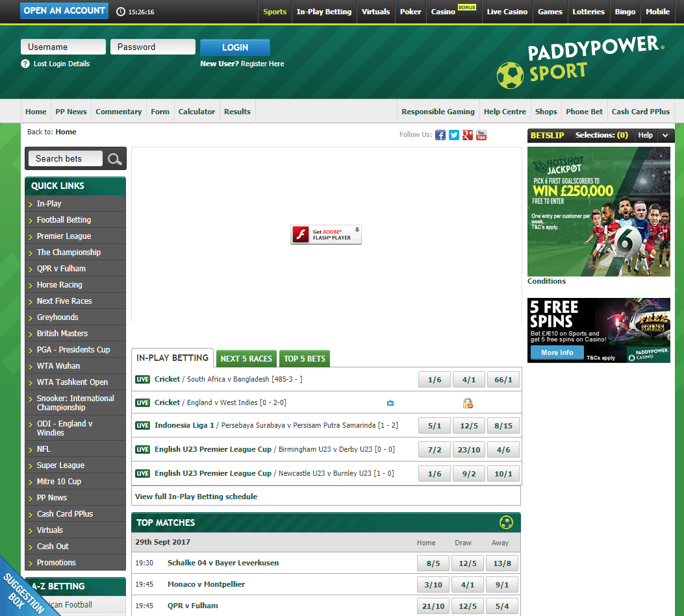684x616 pixels.
Task: Click the Lost Login Details help icon
Action: point(25,64)
